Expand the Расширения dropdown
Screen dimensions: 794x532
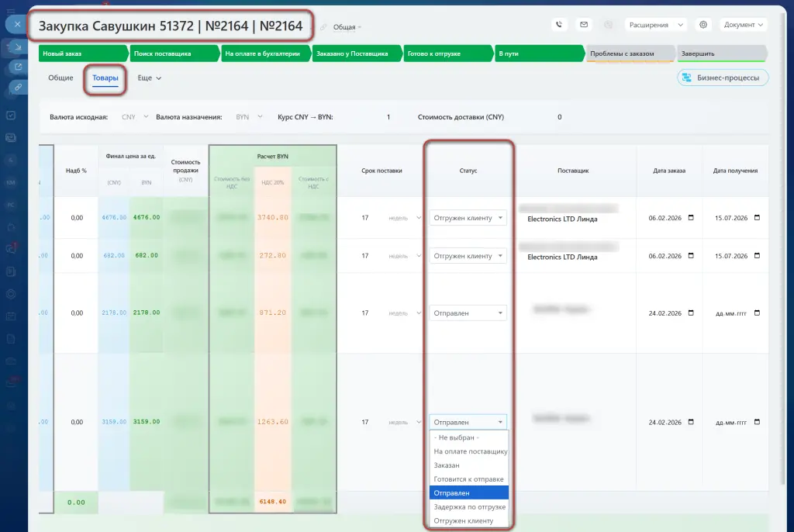click(656, 25)
